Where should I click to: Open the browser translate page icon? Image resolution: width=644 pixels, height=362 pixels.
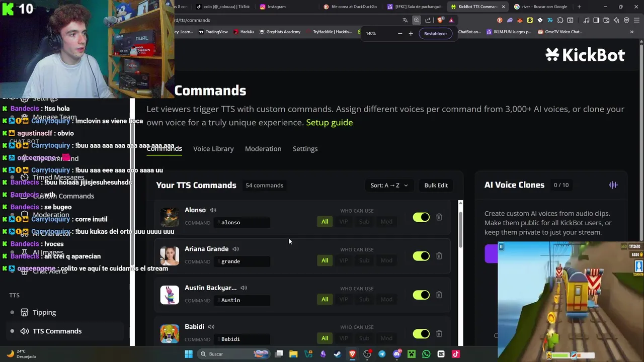coord(405,20)
